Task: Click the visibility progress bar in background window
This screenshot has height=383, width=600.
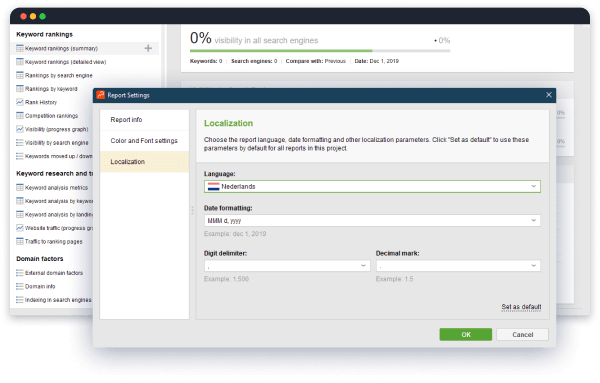Action: (x=320, y=51)
